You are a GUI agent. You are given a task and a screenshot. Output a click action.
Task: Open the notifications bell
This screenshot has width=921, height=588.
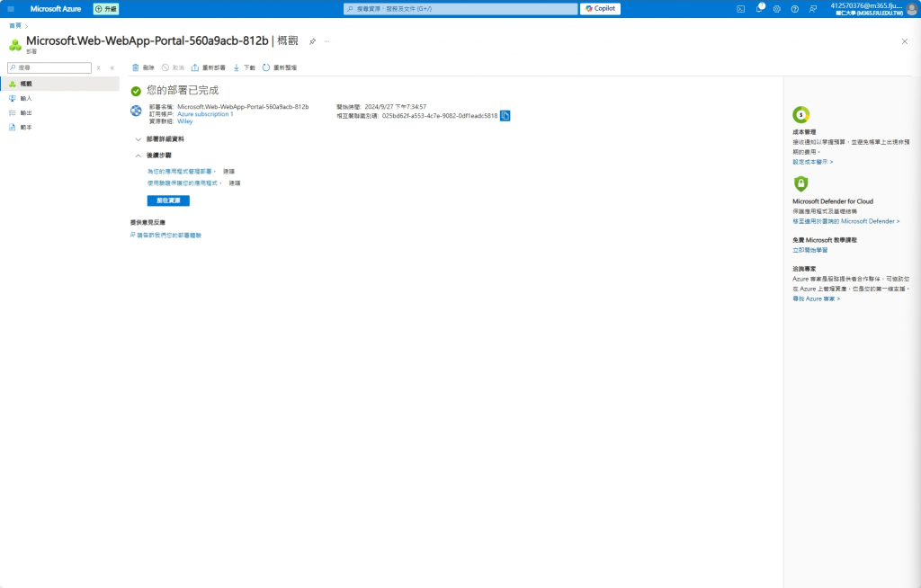coord(759,8)
